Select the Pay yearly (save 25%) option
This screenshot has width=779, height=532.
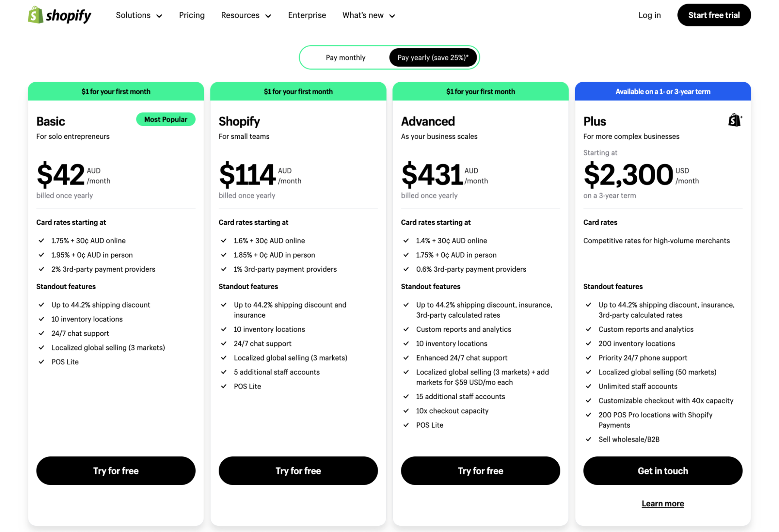point(433,57)
